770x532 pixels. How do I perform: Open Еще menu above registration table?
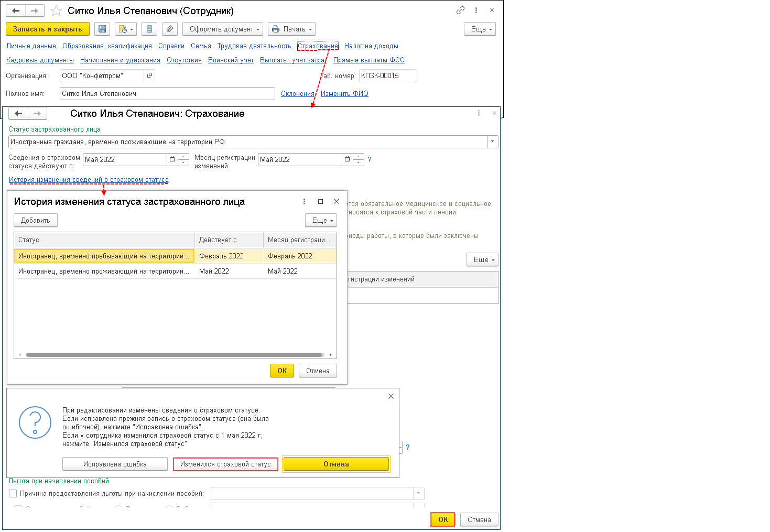click(x=482, y=259)
